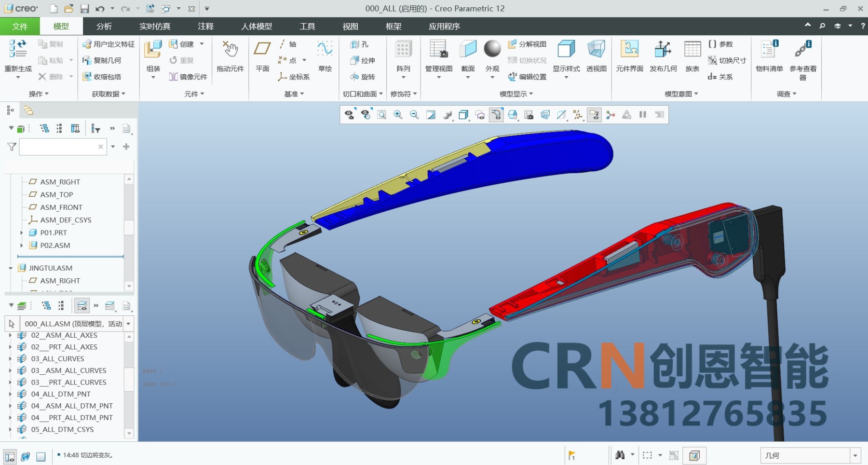Expand the 操作 (Operations) group dropdown
868x465 pixels.
(x=39, y=94)
